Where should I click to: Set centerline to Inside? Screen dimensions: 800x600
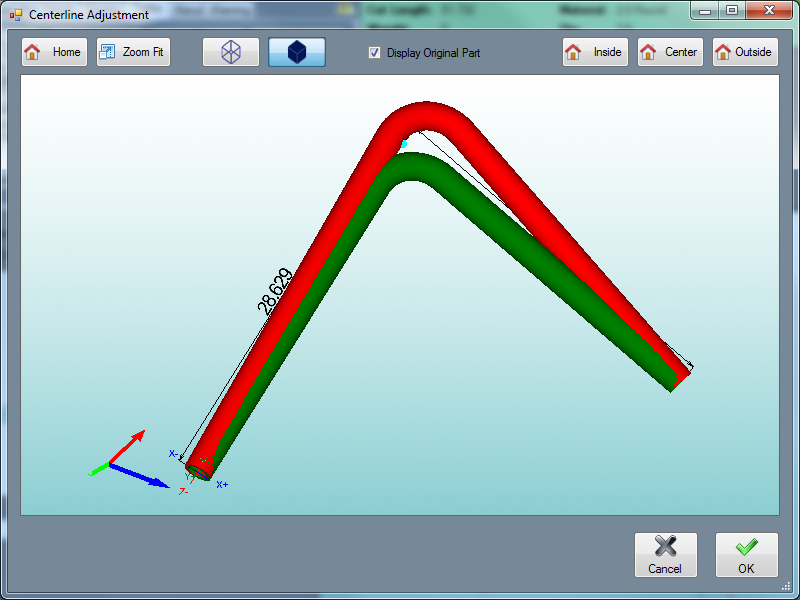[x=595, y=52]
